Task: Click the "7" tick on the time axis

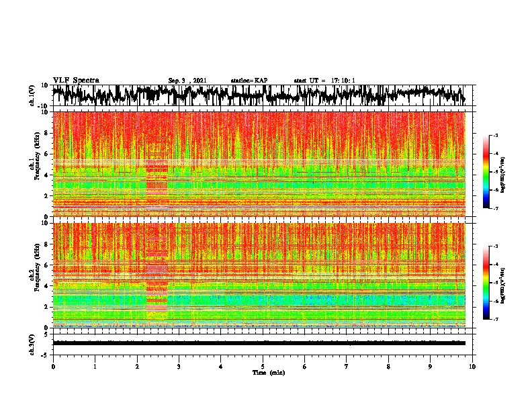Action: coord(347,367)
